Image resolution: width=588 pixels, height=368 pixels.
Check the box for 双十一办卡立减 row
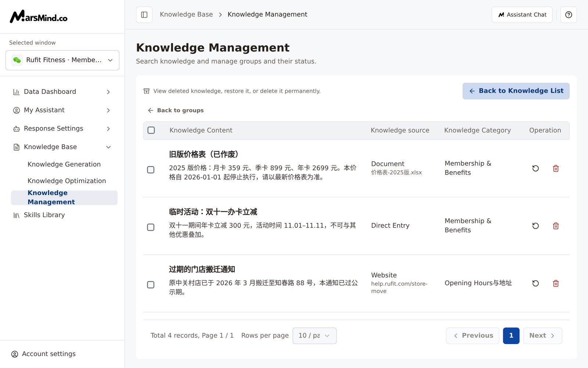coord(151,227)
